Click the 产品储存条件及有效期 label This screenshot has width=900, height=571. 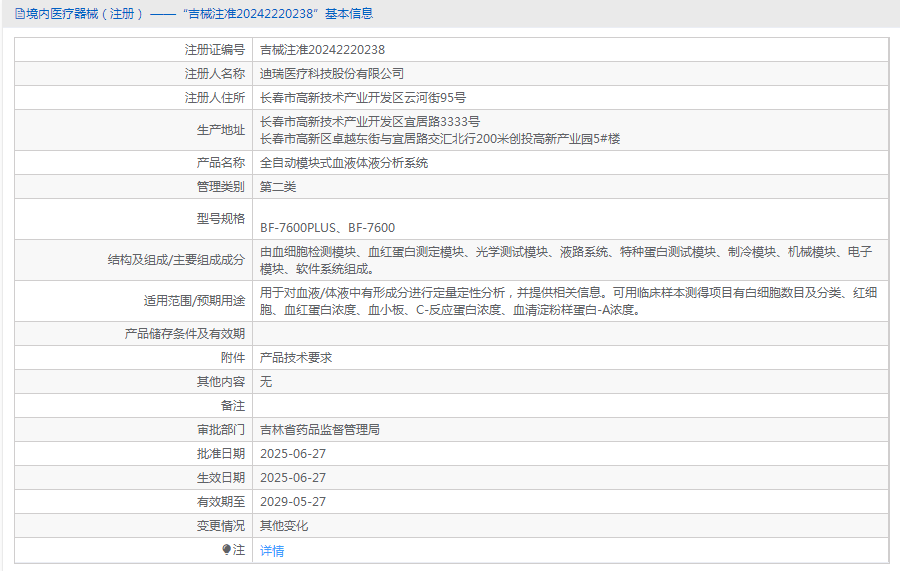click(x=185, y=334)
